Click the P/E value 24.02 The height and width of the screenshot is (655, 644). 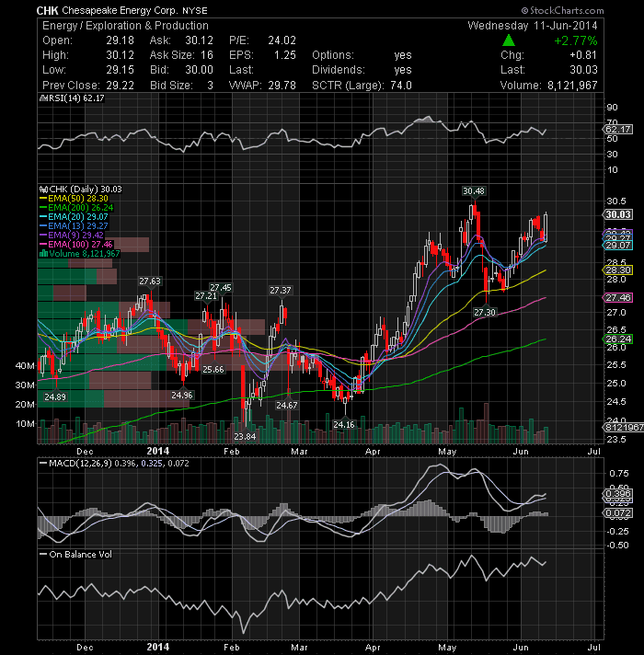tap(282, 40)
